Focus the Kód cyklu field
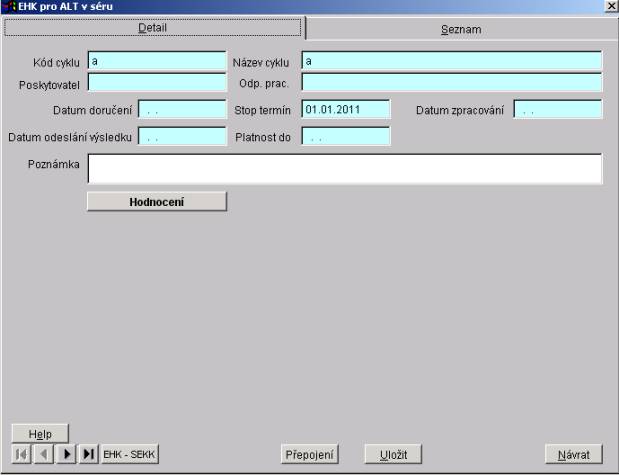 (x=157, y=62)
